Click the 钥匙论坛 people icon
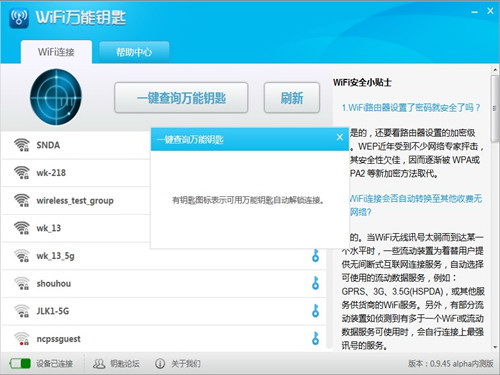This screenshot has width=500, height=375. [99, 363]
